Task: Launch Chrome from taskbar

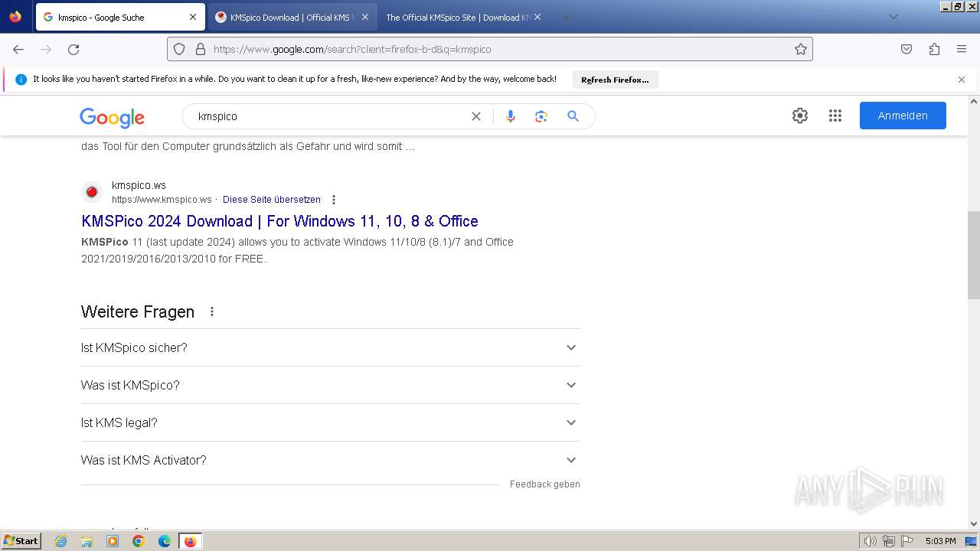Action: click(x=139, y=541)
